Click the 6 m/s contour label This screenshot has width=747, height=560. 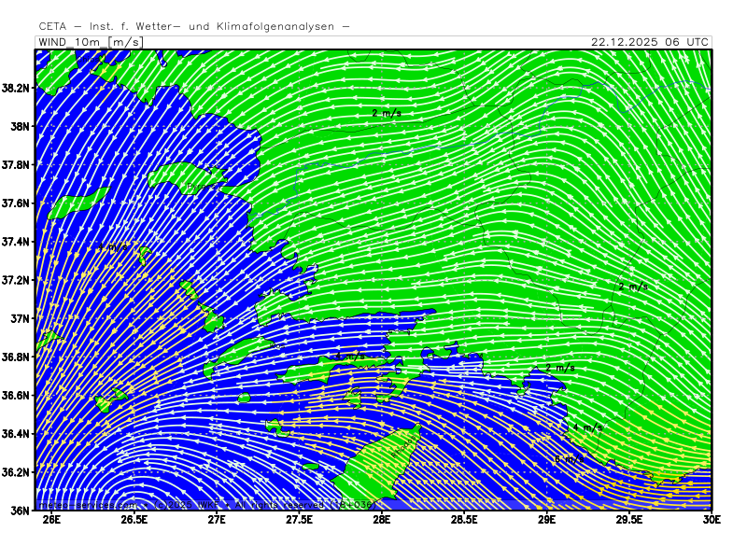click(568, 458)
